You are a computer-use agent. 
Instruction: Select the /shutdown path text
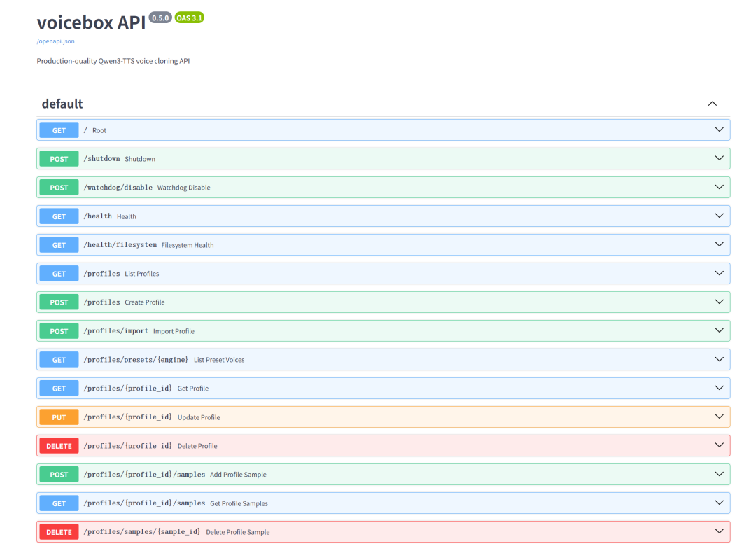(101, 159)
